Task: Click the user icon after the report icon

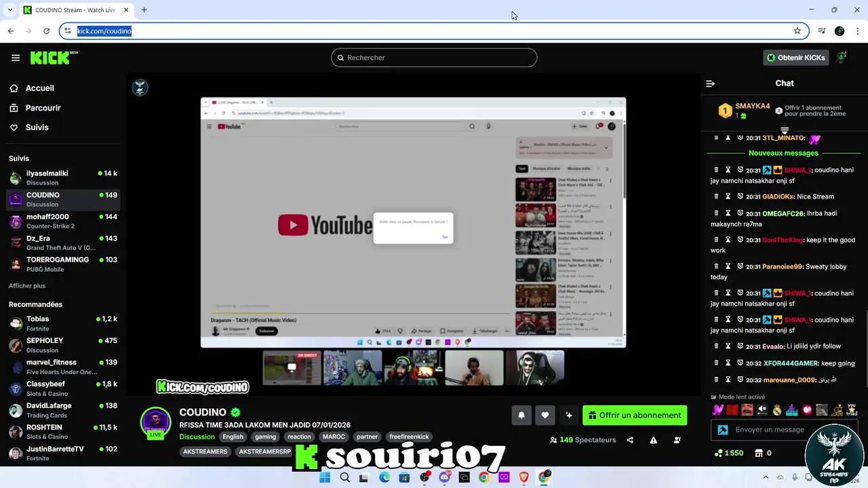Action: tap(677, 440)
